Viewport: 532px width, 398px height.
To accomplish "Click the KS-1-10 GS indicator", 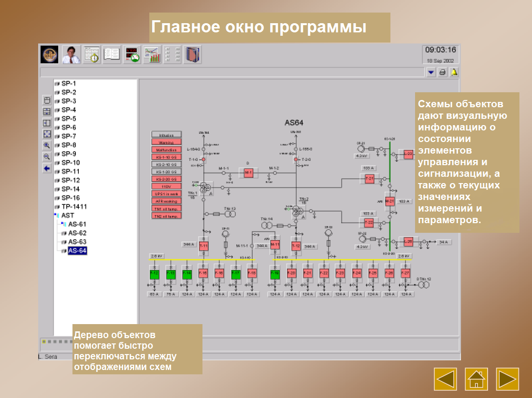I will [x=166, y=157].
